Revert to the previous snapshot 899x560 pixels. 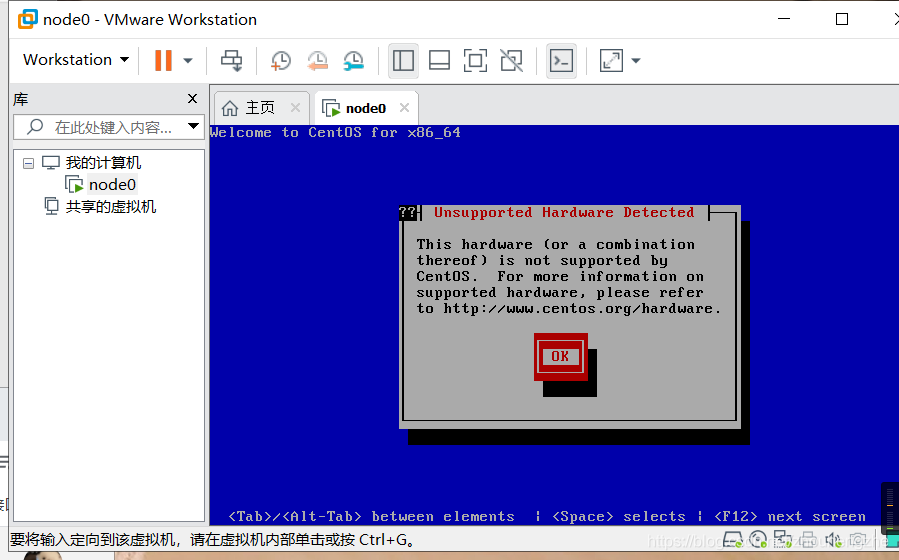(x=317, y=60)
